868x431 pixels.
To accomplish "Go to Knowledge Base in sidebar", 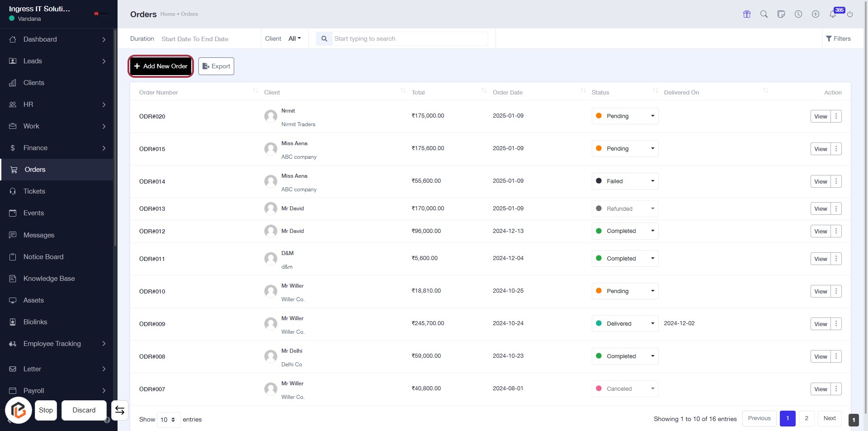I will pos(49,279).
